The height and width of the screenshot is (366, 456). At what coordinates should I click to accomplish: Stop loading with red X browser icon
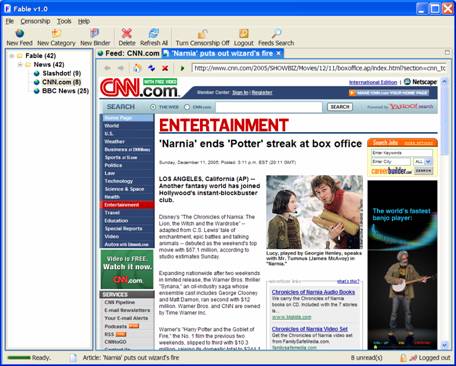[x=165, y=68]
